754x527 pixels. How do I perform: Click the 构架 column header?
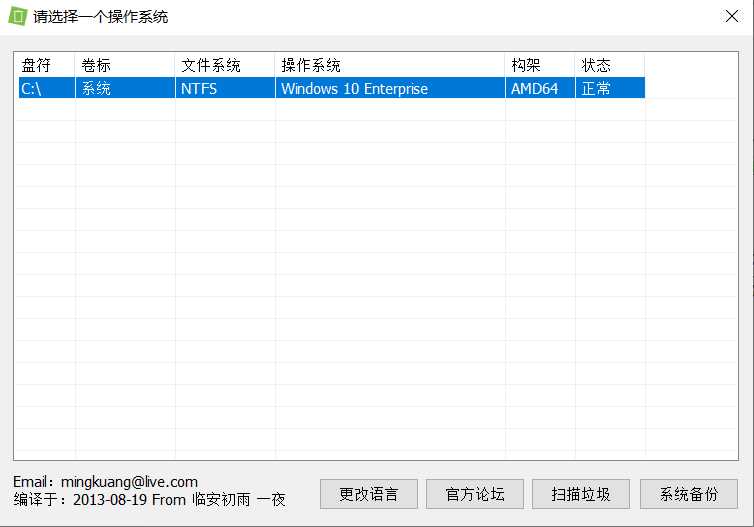[540, 65]
